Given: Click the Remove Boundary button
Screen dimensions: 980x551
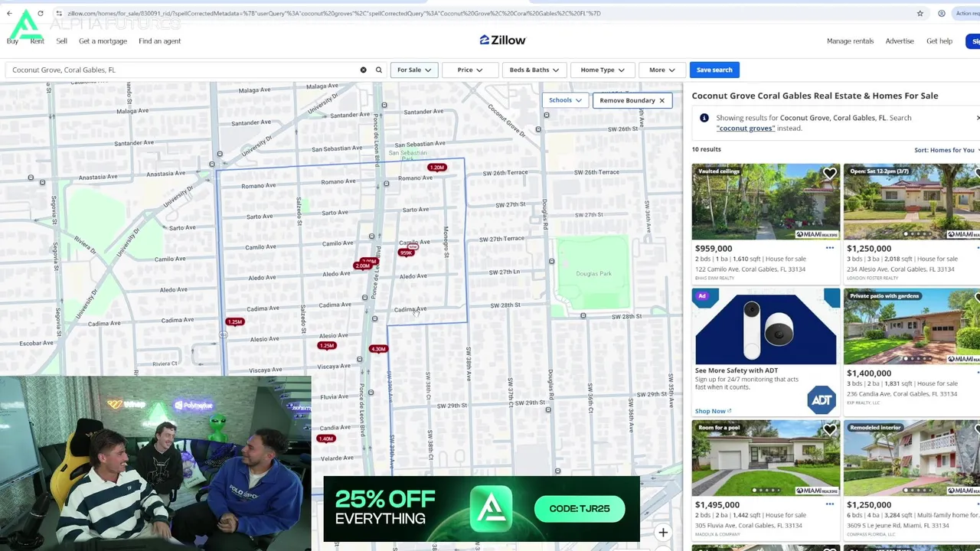Looking at the screenshot, I should pos(632,100).
